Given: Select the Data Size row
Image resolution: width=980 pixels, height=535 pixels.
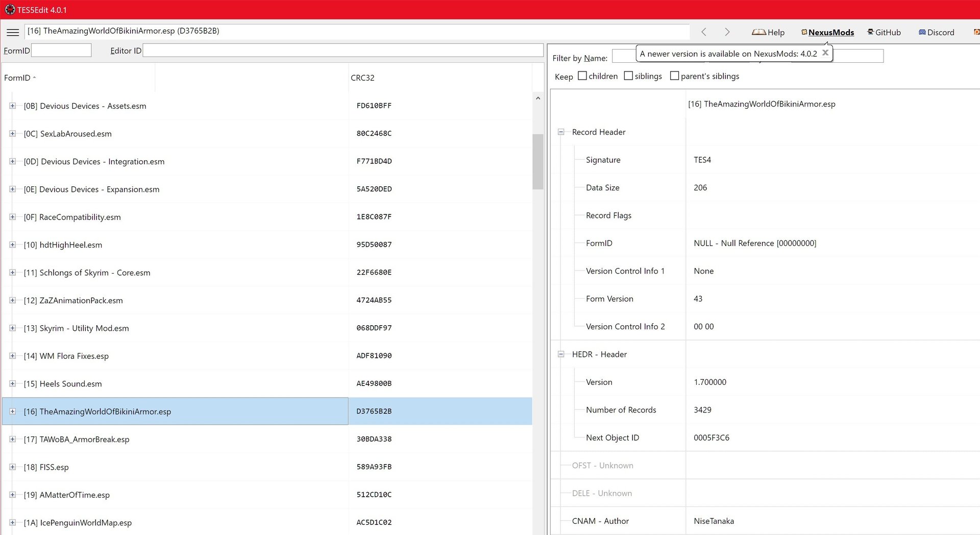Looking at the screenshot, I should point(765,187).
